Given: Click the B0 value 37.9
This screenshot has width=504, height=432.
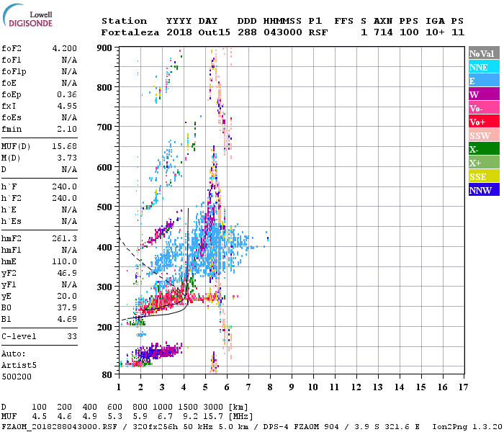Looking at the screenshot, I should pyautogui.click(x=67, y=307).
